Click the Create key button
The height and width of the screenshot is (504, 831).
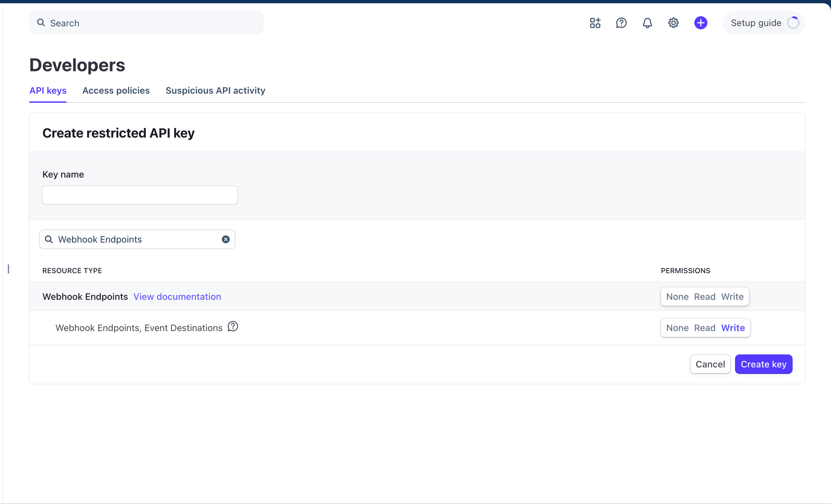[x=763, y=364]
